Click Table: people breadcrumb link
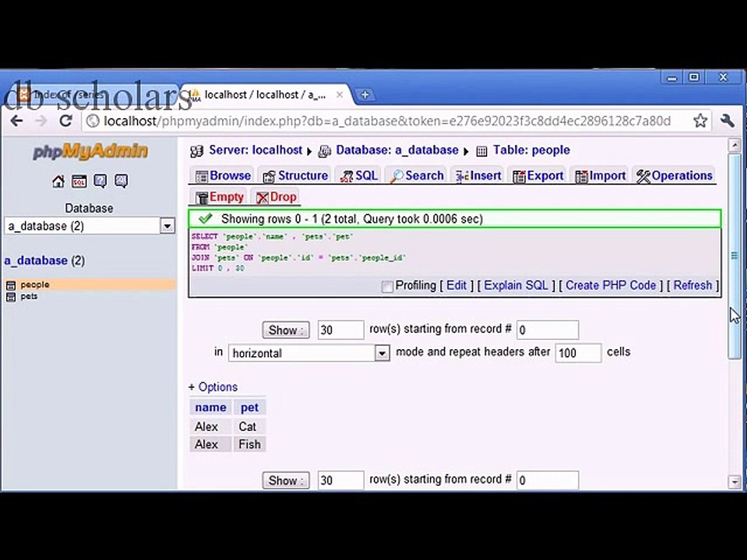Screen dimensions: 747x560 531,150
